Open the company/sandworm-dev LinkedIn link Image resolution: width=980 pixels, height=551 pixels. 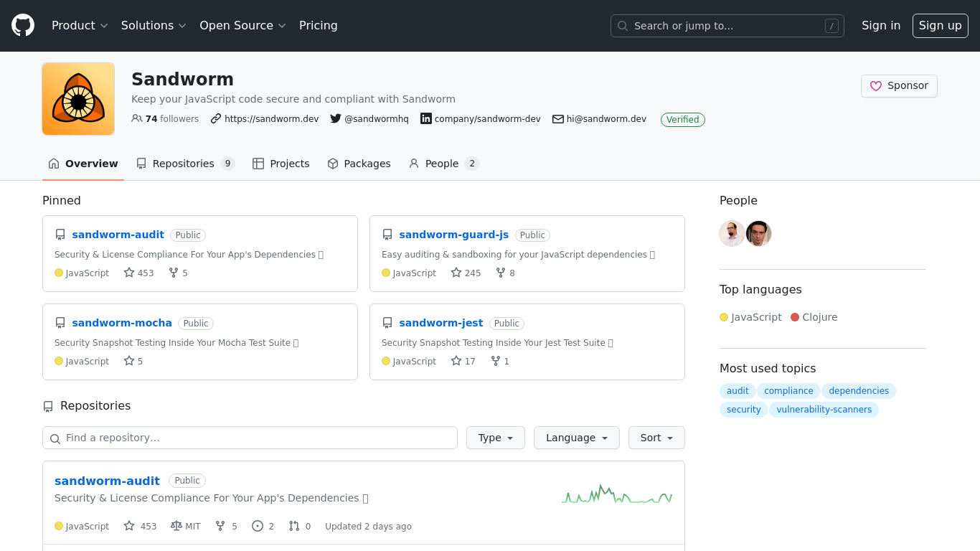click(487, 119)
